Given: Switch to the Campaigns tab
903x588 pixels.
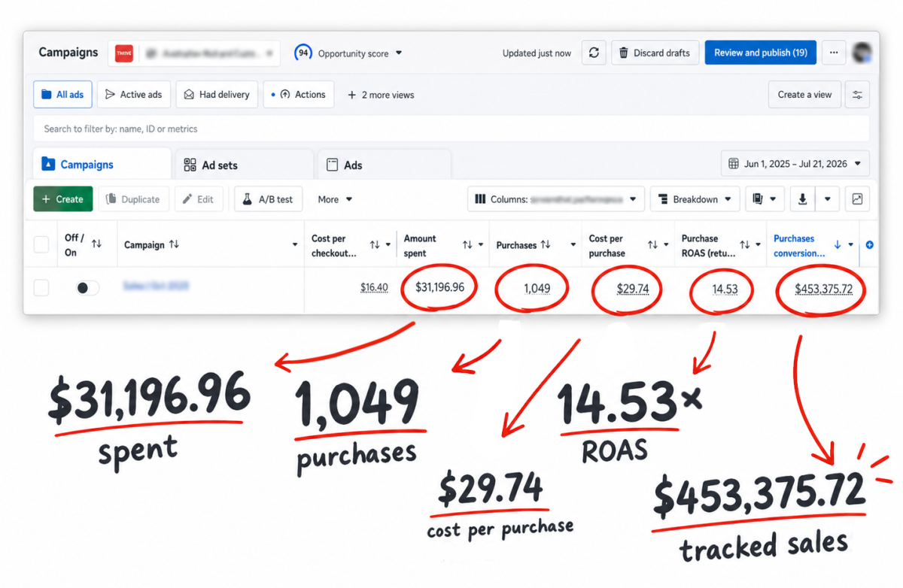Looking at the screenshot, I should pos(102,164).
